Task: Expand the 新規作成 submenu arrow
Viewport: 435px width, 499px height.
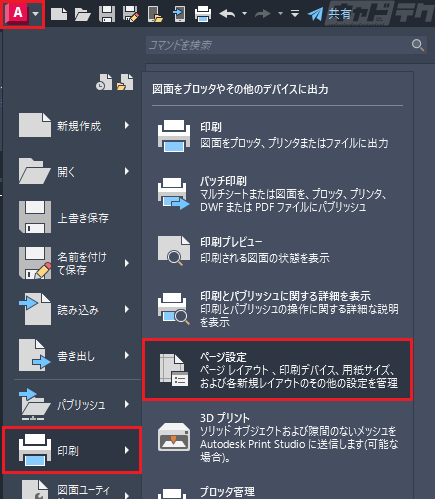Action: tap(127, 125)
